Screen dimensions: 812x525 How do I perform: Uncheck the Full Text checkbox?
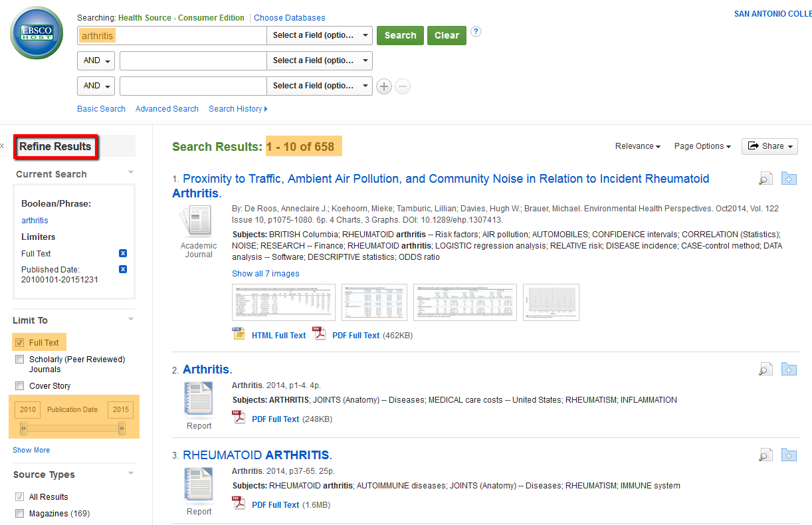19,343
